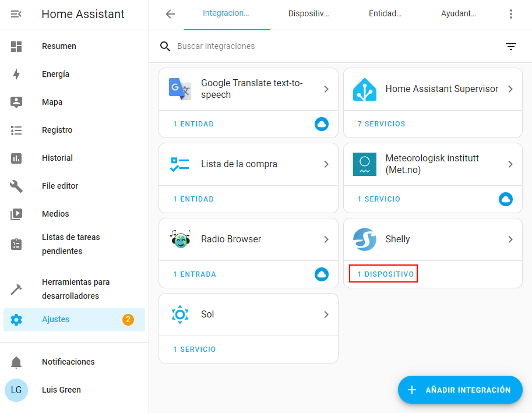Click the Buscar integraciones search field

(332, 46)
